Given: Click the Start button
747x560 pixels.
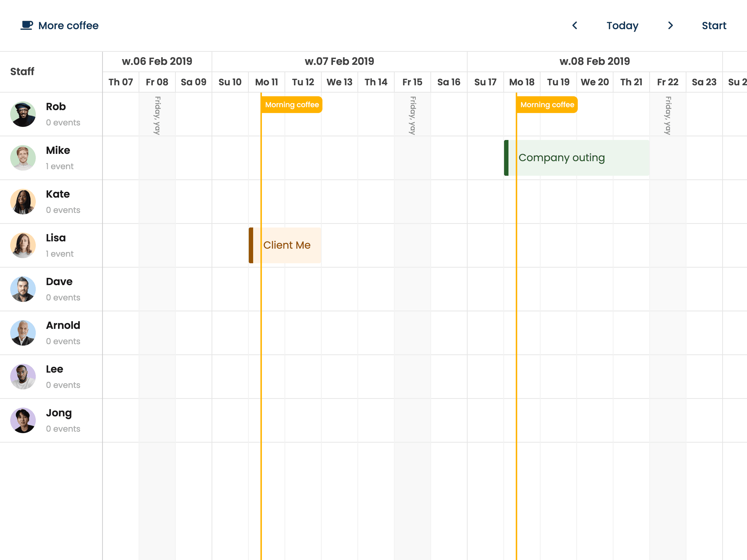Looking at the screenshot, I should coord(714,26).
